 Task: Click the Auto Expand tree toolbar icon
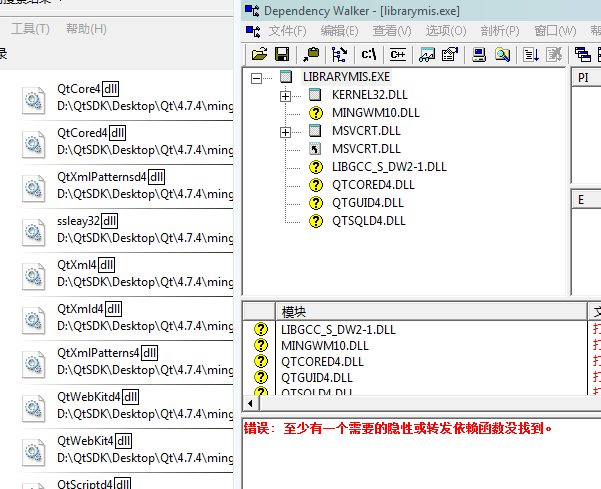[x=339, y=54]
